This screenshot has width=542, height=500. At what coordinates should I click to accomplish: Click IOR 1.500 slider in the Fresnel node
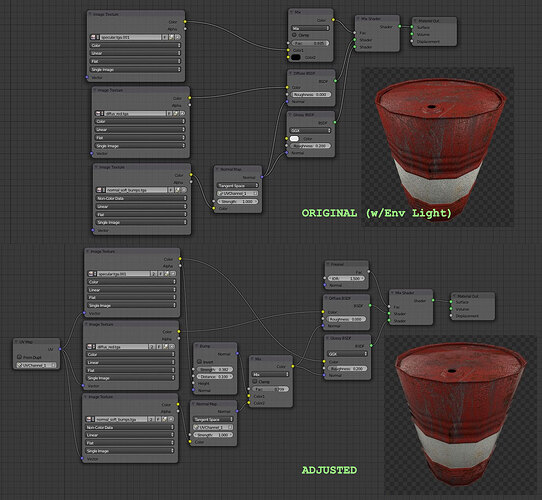346,278
